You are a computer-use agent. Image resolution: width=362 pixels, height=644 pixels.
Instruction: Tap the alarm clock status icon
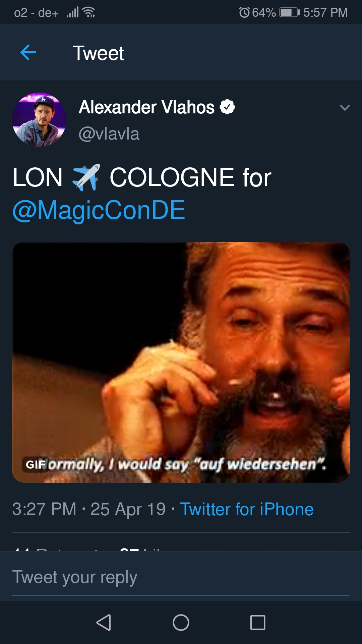pyautogui.click(x=244, y=12)
